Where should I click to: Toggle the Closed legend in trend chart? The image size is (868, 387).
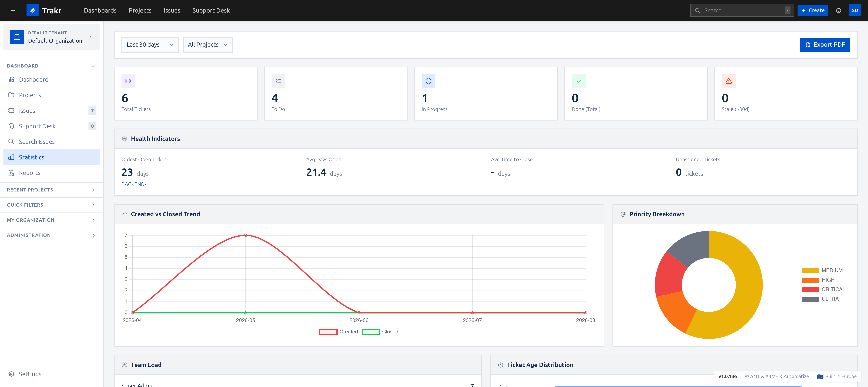point(380,332)
